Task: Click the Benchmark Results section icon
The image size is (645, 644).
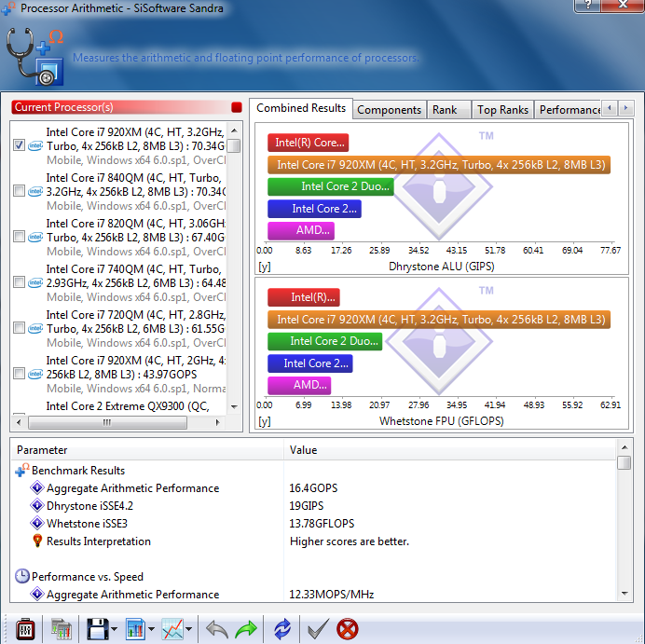Action: pos(21,470)
